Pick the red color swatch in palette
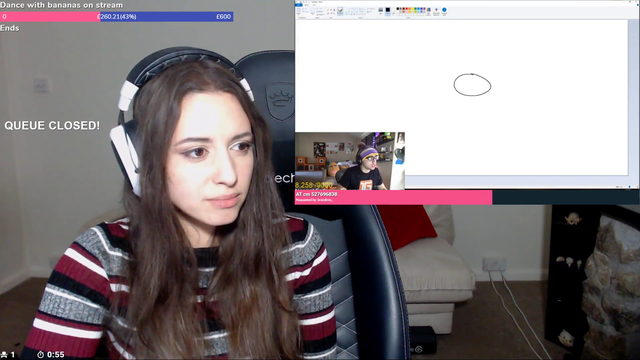 pos(407,9)
